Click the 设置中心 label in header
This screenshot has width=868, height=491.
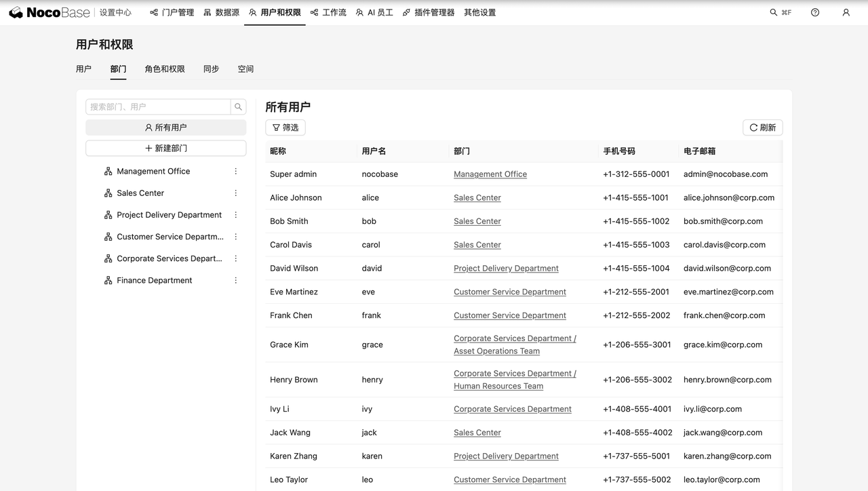pos(115,12)
